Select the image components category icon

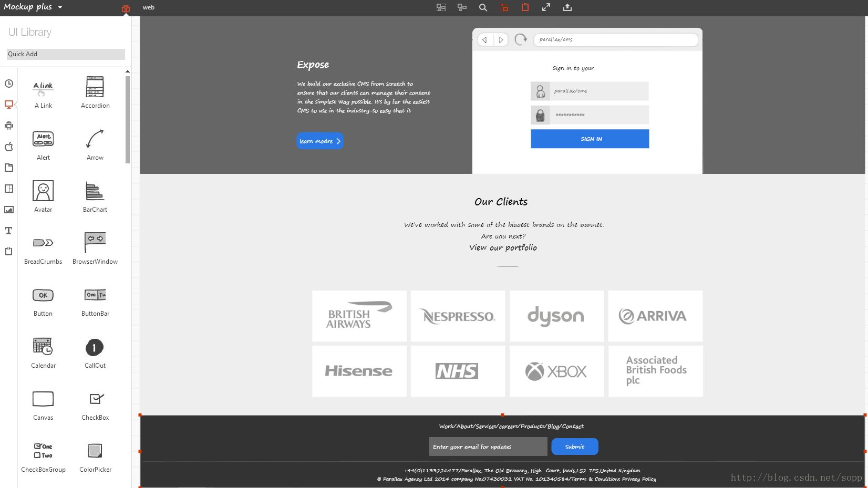pos(9,210)
